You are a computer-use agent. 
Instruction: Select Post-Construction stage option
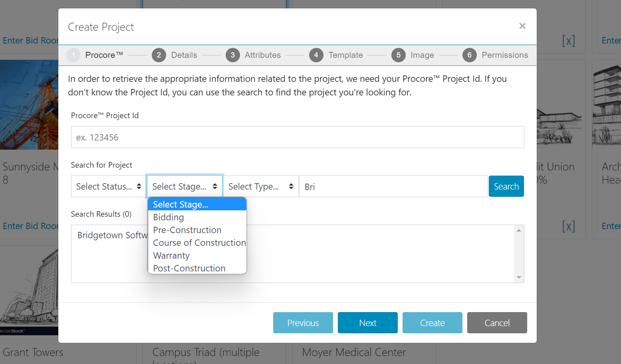click(x=189, y=268)
